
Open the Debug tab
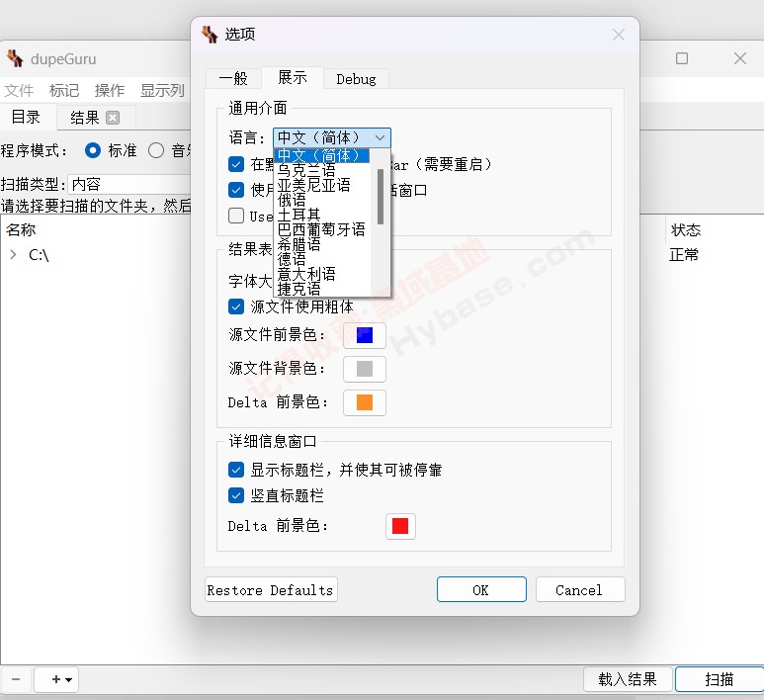point(356,79)
